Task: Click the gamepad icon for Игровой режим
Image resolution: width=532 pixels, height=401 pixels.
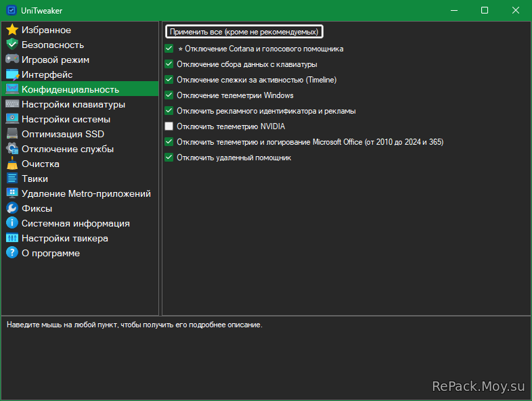Action: [x=12, y=60]
